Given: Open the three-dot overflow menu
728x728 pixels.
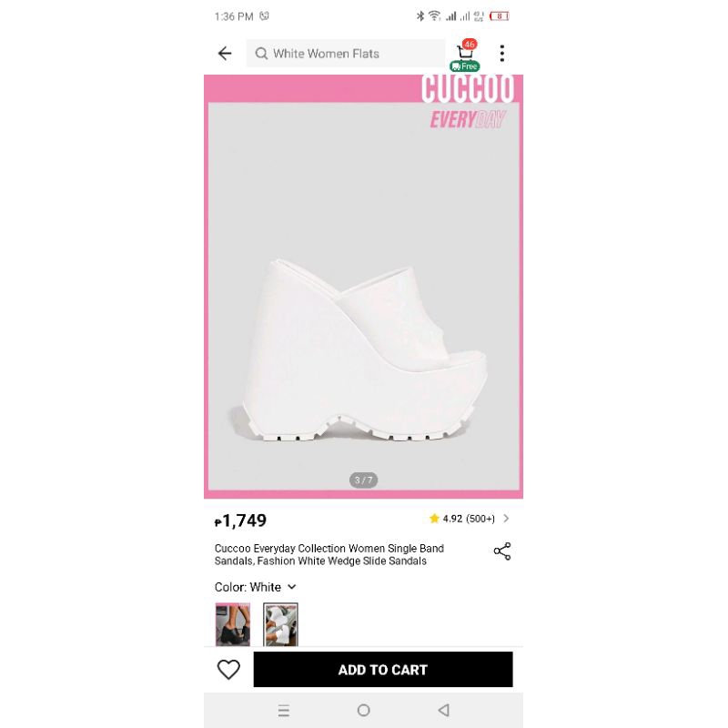Looking at the screenshot, I should (502, 54).
